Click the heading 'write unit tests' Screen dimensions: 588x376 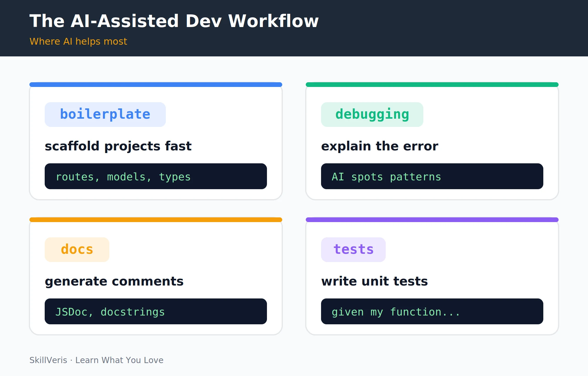click(x=375, y=281)
